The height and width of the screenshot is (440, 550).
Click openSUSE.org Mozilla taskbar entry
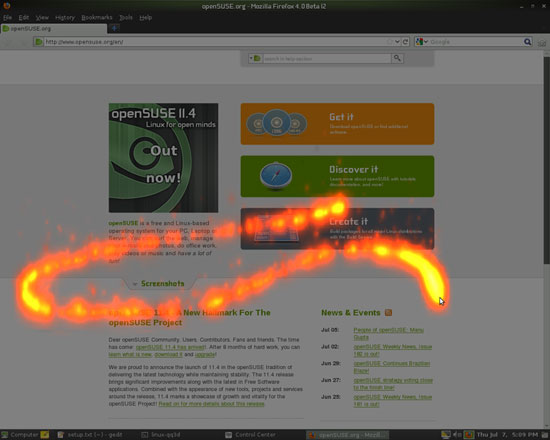347,435
